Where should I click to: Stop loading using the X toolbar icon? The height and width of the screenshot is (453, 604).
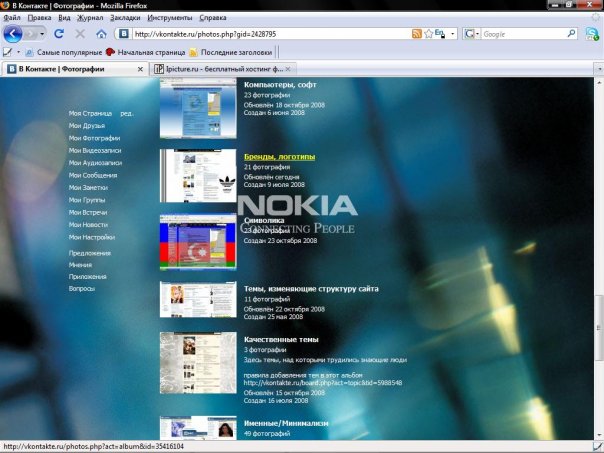click(x=80, y=34)
